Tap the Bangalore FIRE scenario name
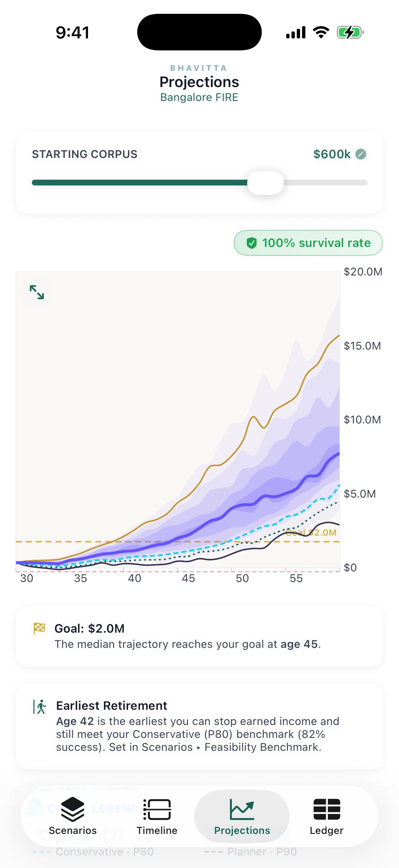Viewport: 399px width, 868px height. 199,97
